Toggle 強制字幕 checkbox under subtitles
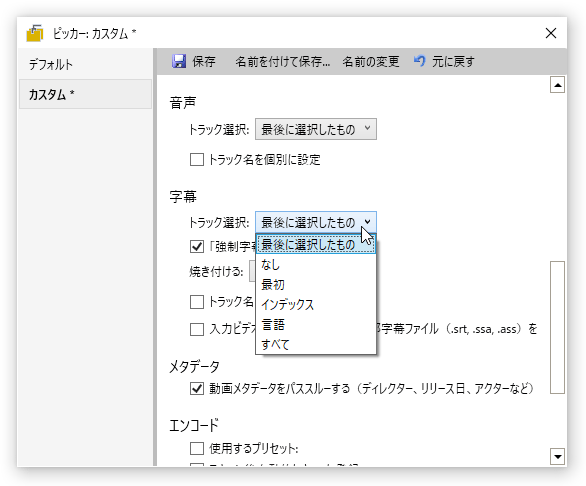586x486 pixels. click(197, 246)
